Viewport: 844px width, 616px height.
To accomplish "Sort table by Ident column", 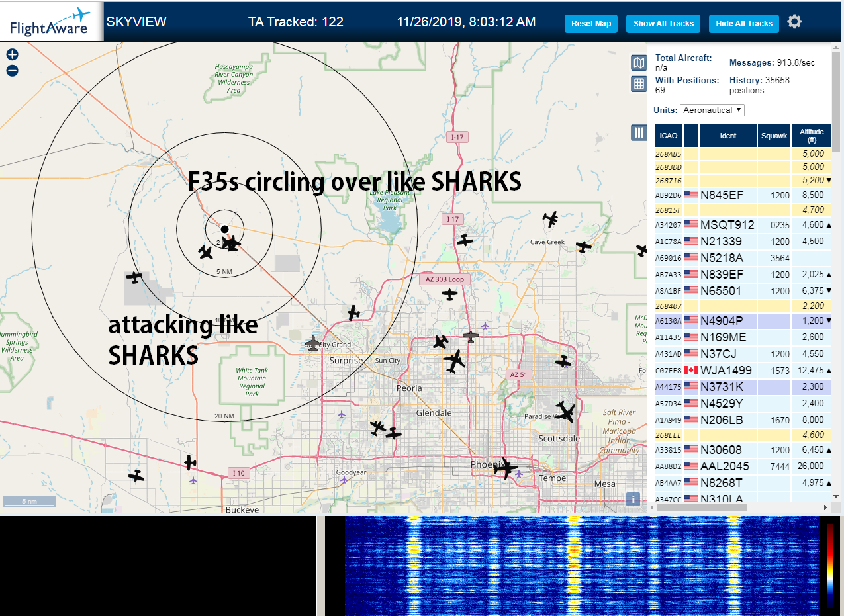I will pyautogui.click(x=727, y=136).
